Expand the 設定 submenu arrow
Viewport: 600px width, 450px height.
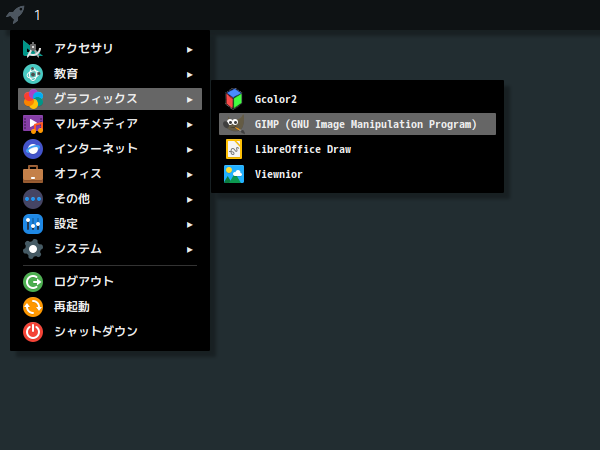point(189,225)
